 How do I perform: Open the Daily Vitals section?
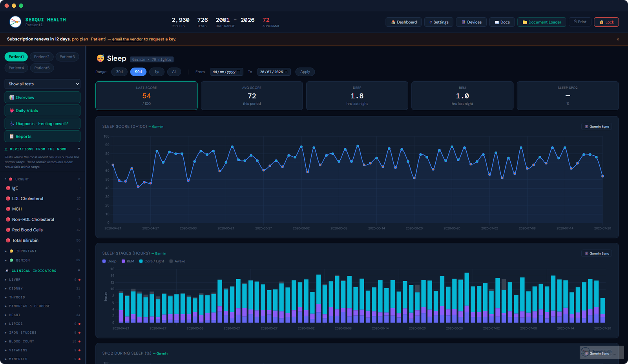coord(42,111)
